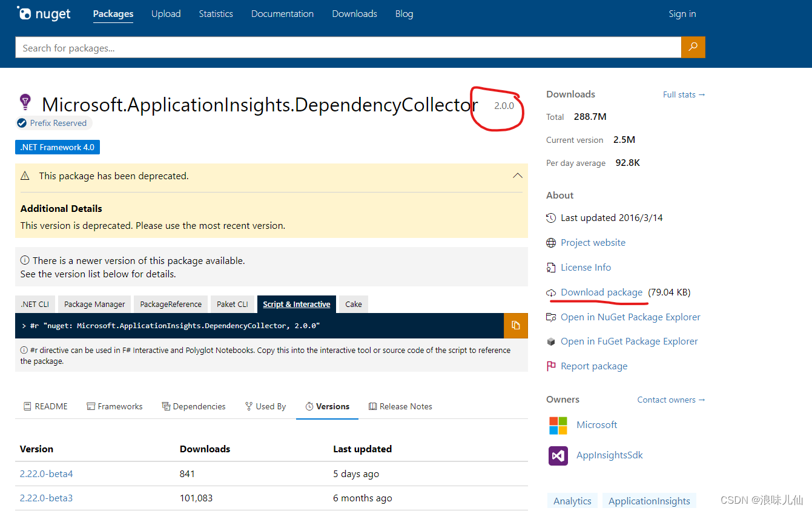Open version 2.22.0-beta3
This screenshot has height=511, width=812.
(x=46, y=498)
